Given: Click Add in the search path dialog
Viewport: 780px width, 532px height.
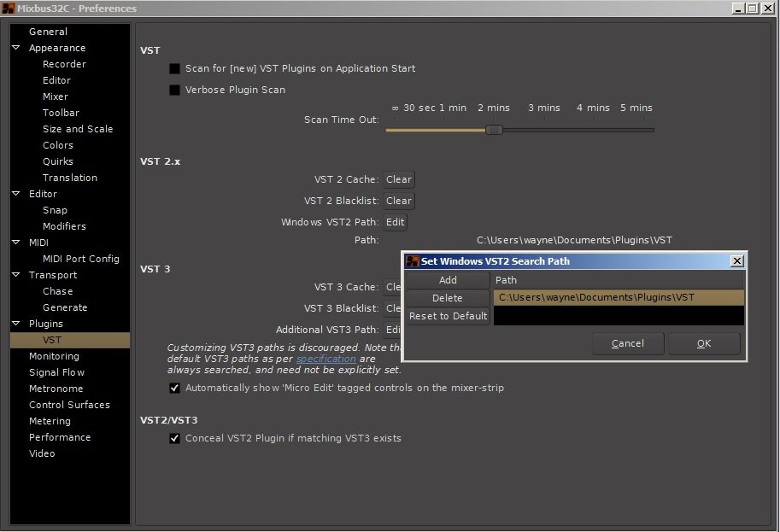Looking at the screenshot, I should pos(448,280).
